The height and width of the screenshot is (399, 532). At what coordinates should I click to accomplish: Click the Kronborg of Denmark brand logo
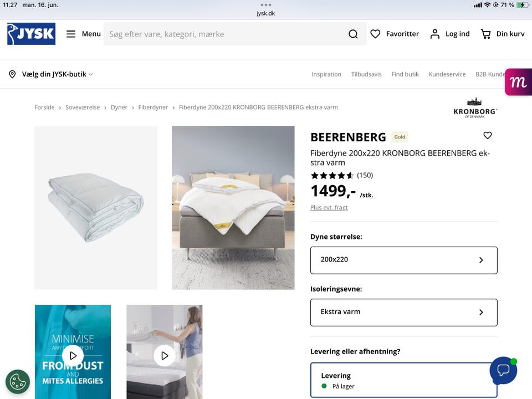(474, 109)
